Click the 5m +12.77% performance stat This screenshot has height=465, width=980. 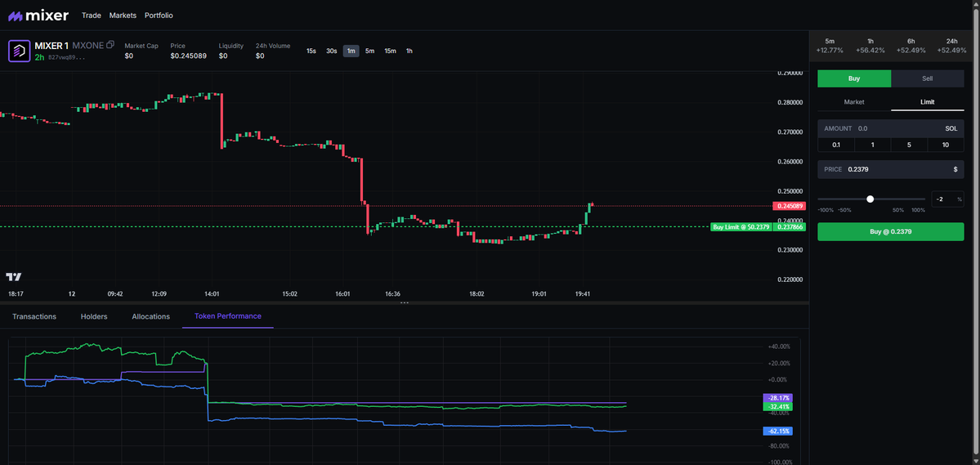pos(830,46)
